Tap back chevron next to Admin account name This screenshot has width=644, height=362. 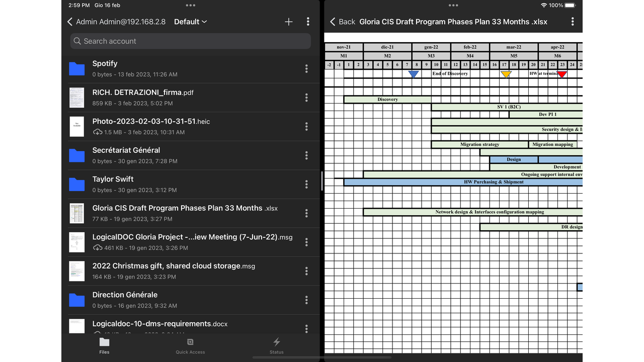(x=70, y=22)
